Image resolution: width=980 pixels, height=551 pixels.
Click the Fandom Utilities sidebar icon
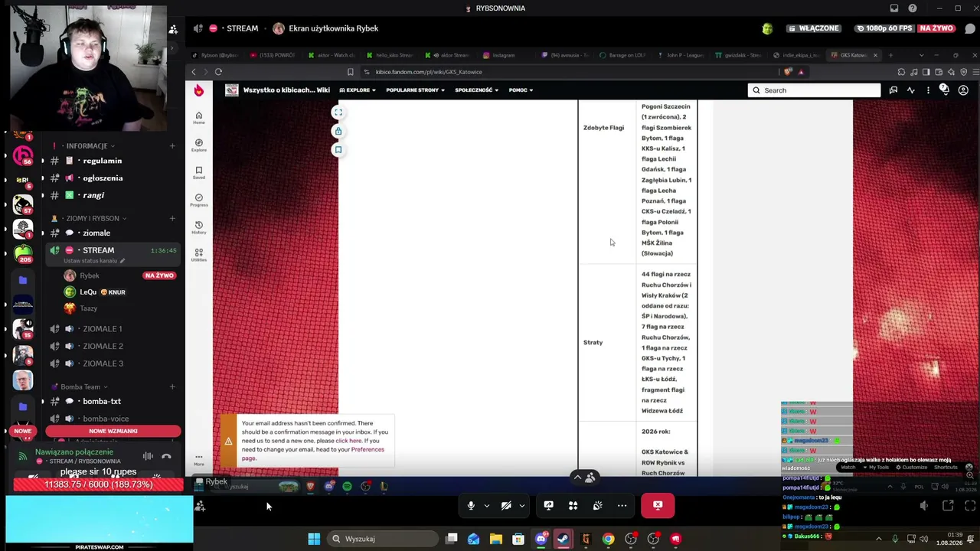pos(199,256)
